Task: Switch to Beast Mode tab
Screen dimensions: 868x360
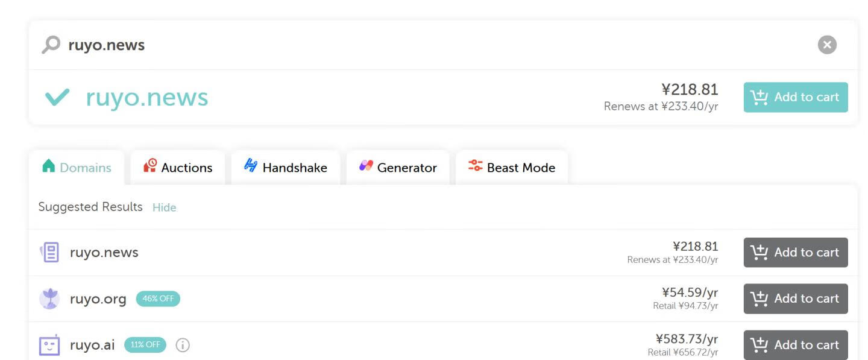Action: point(512,168)
